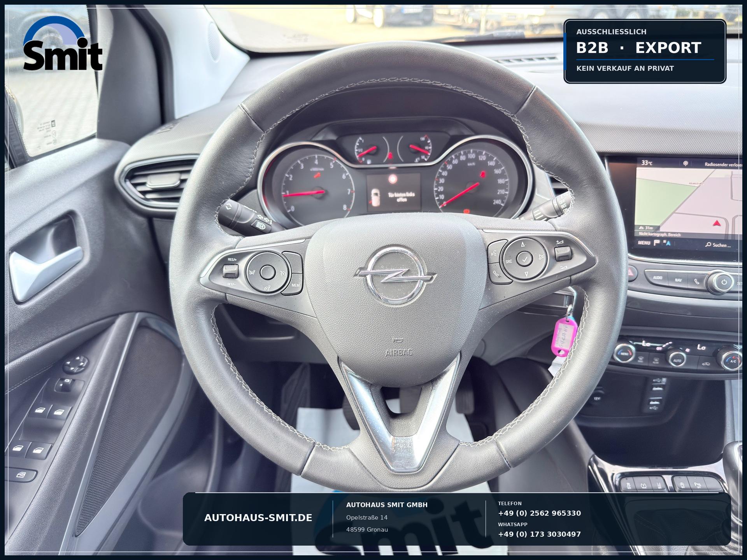Select the voice command button on the steering wheel
The height and width of the screenshot is (560, 747).
pyautogui.click(x=494, y=253)
